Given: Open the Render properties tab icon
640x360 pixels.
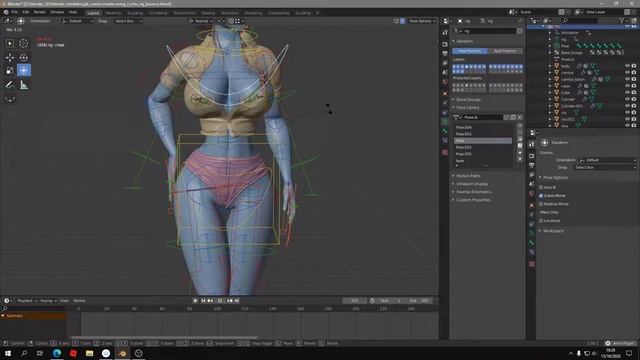Looking at the screenshot, I should [x=445, y=44].
